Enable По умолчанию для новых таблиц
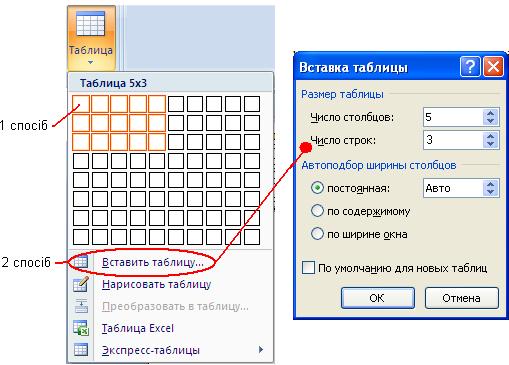 308,268
